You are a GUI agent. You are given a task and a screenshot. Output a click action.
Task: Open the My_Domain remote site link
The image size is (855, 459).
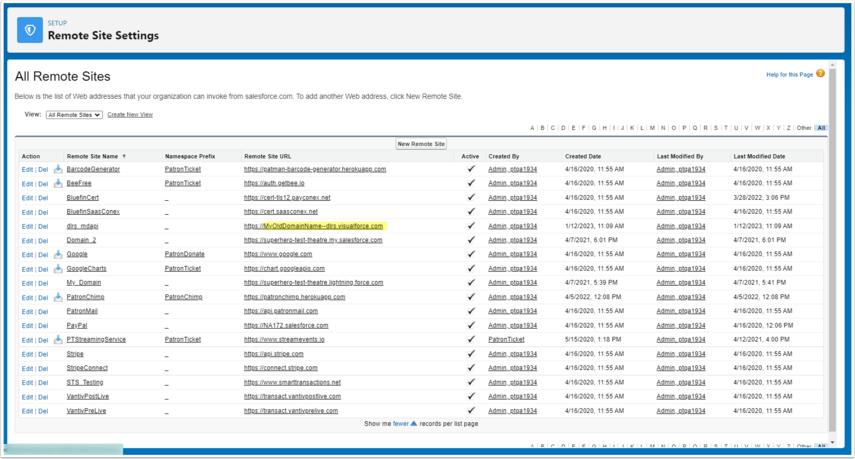(83, 282)
